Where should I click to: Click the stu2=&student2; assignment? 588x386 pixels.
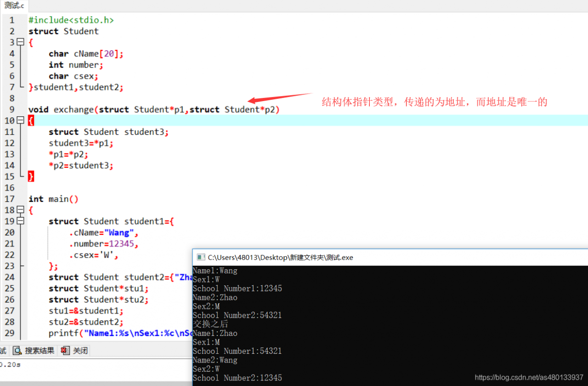86,322
